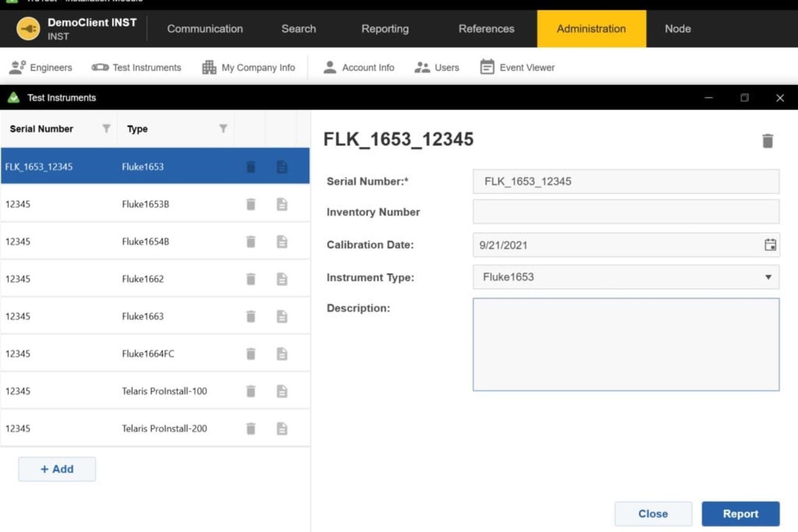Click into the Description text area
The width and height of the screenshot is (798, 532).
coord(626,344)
